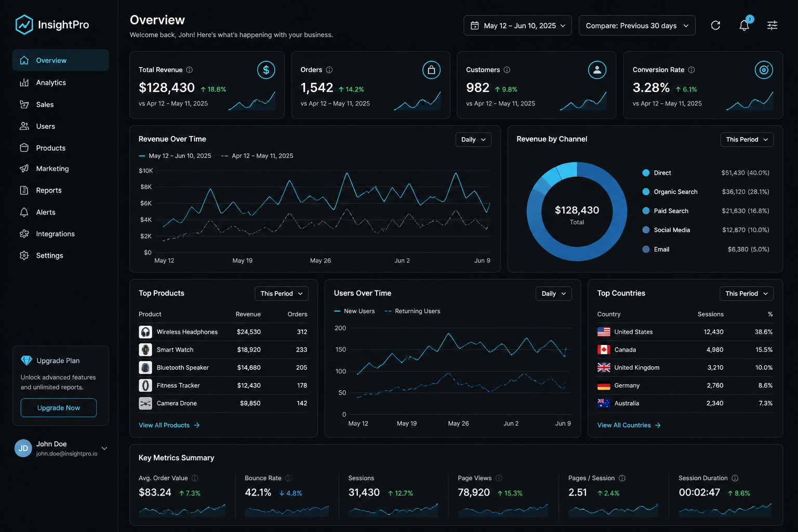The width and height of the screenshot is (798, 532).
Task: Show info for Page Views
Action: click(x=499, y=478)
